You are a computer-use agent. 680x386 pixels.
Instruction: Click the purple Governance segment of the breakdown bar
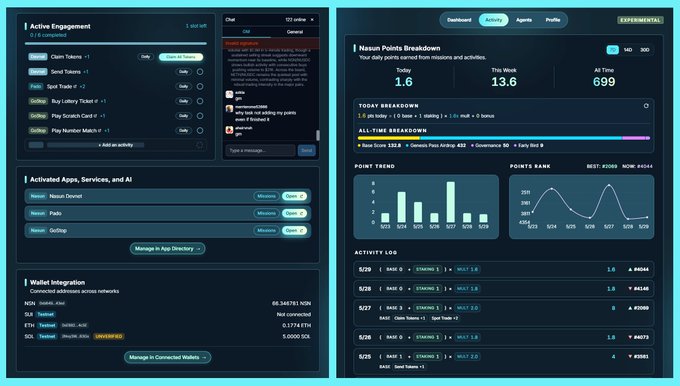(x=634, y=138)
